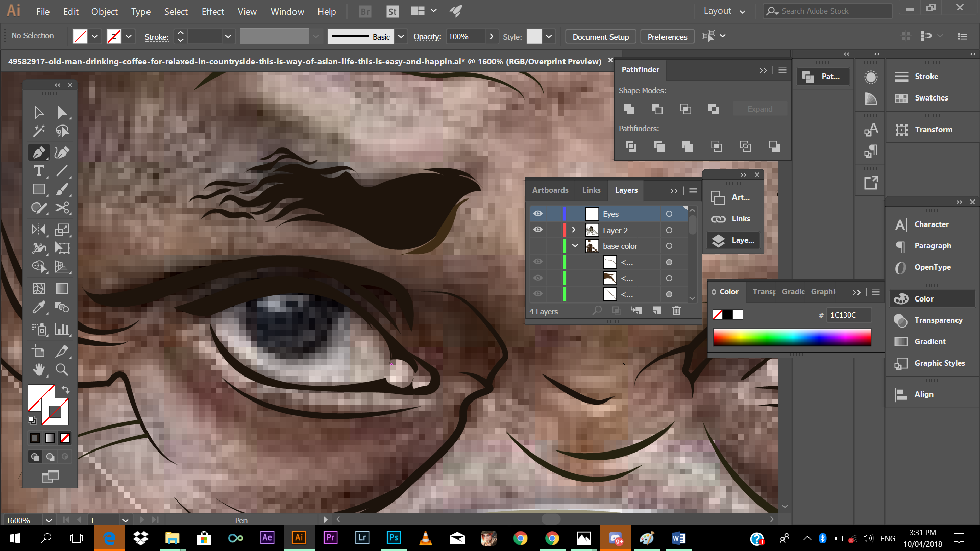The image size is (980, 551).
Task: Select the Paintbrush tool
Action: click(62, 189)
